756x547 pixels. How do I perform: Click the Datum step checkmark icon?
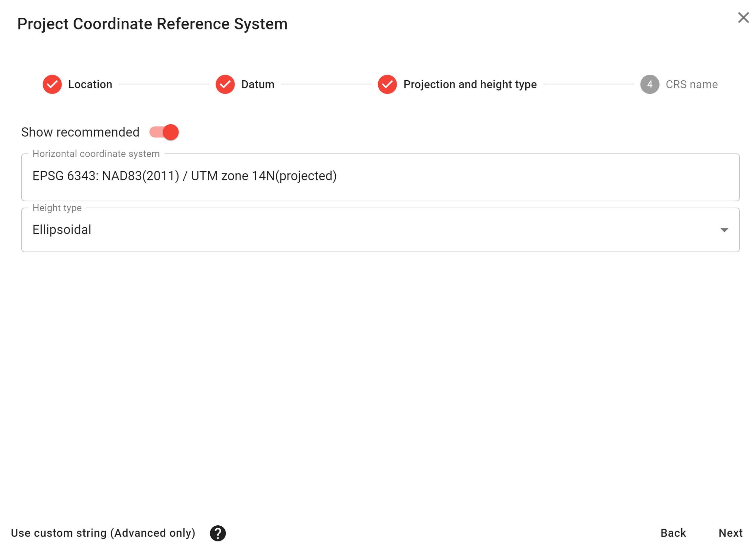225,84
